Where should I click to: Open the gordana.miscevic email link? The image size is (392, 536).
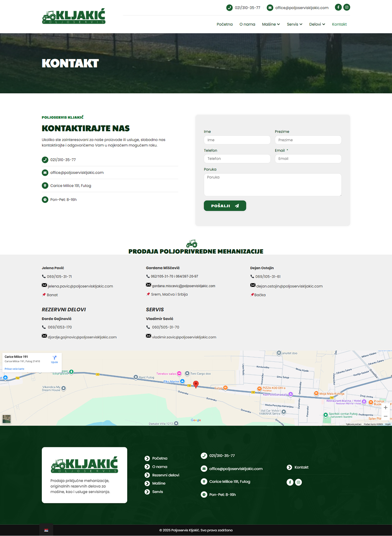point(184,286)
